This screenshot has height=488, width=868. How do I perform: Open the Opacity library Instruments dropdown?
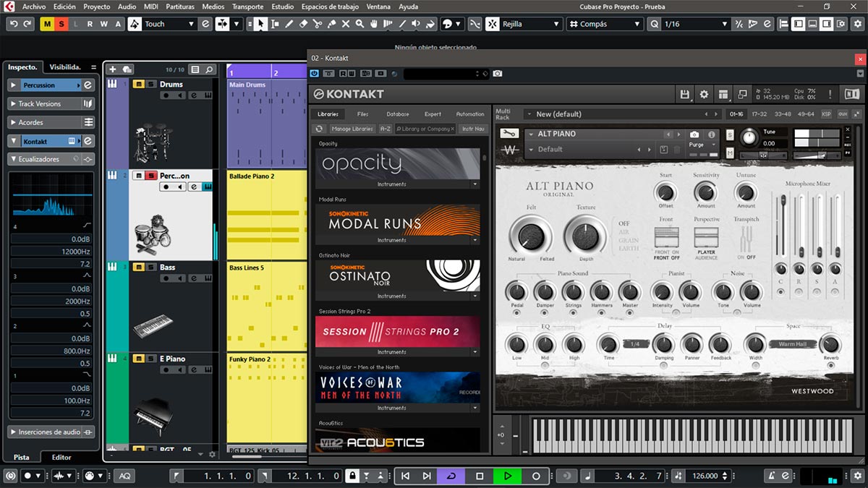[x=475, y=184]
